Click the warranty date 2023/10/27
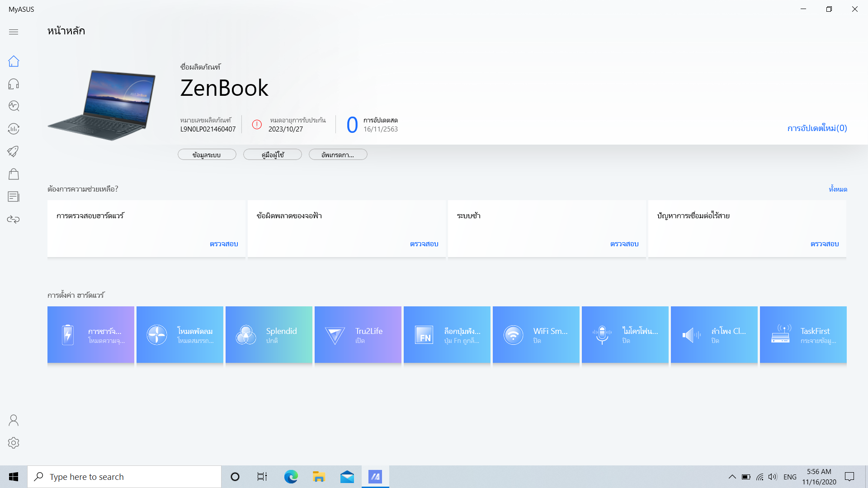Image resolution: width=868 pixels, height=488 pixels. (286, 129)
